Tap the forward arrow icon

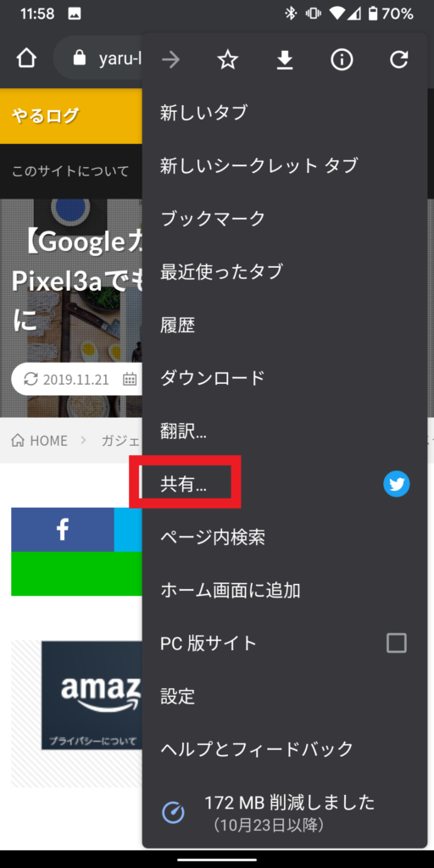pyautogui.click(x=170, y=60)
